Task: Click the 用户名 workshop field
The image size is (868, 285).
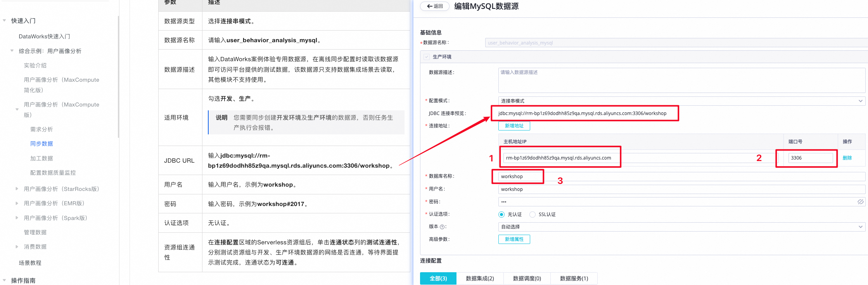Action: click(x=681, y=189)
